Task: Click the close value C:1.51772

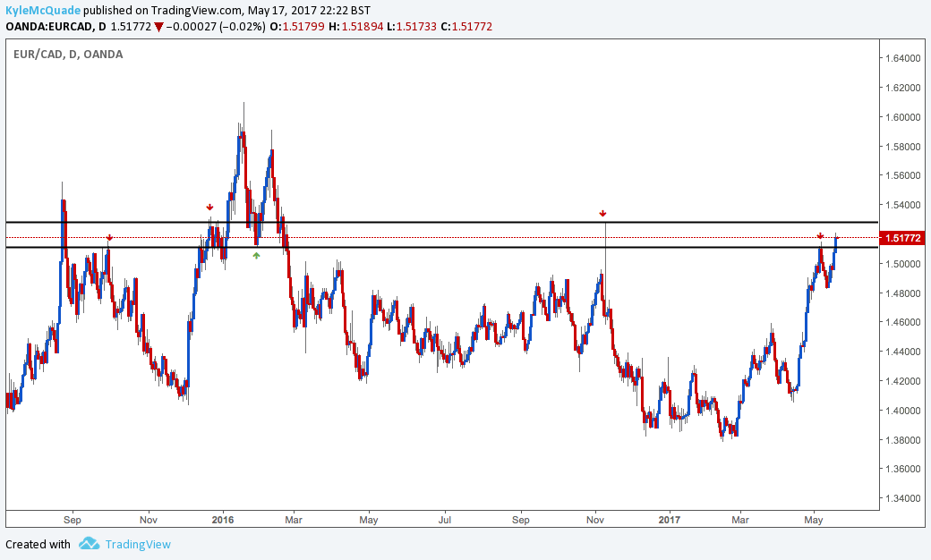Action: (x=466, y=26)
